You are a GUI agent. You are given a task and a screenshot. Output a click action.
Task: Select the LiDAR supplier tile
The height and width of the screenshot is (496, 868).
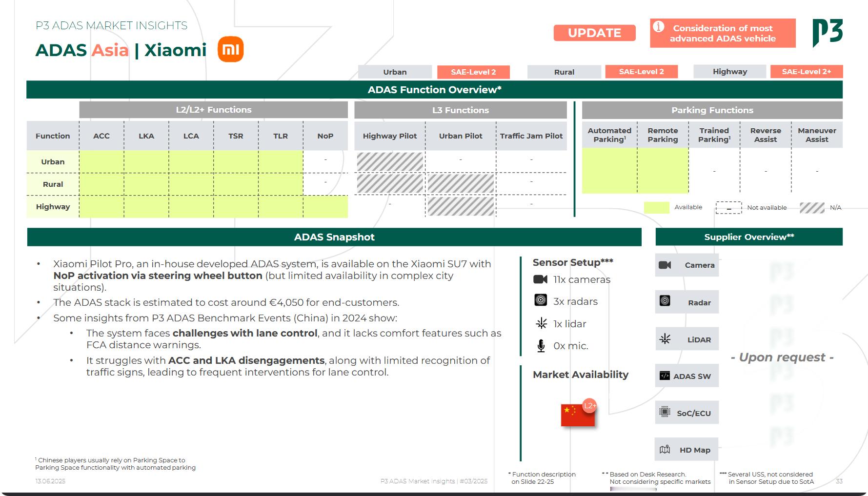click(686, 339)
